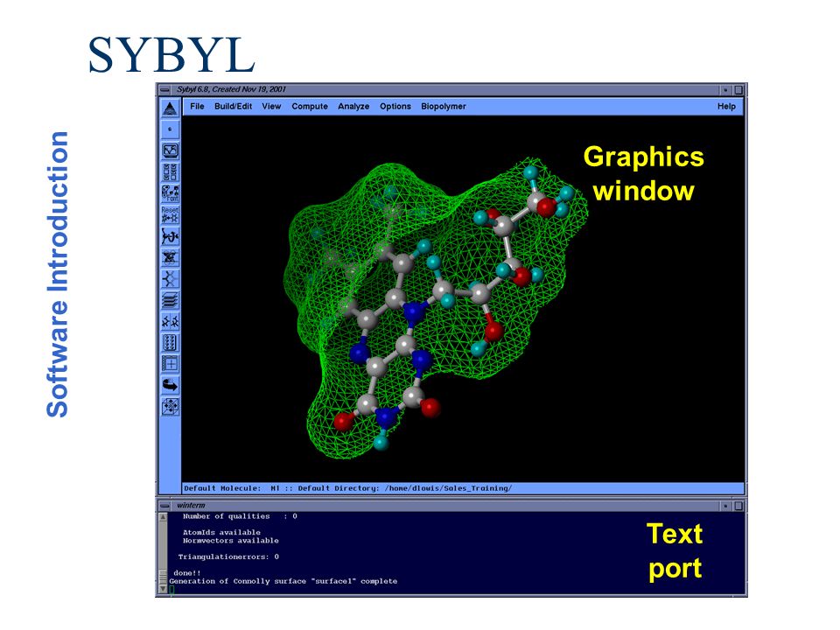This screenshot has width=840, height=630.
Task: Click 'AtomIds available' terminal line
Action: click(x=221, y=533)
